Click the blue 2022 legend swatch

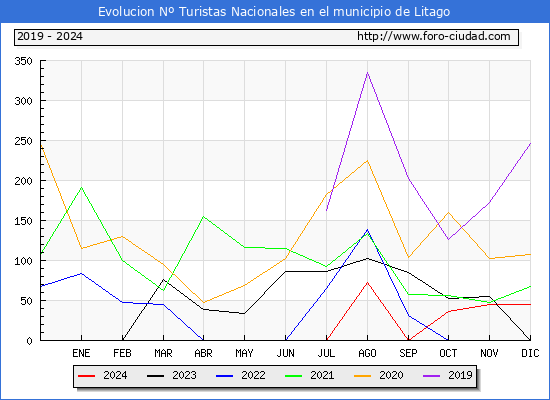click(224, 376)
